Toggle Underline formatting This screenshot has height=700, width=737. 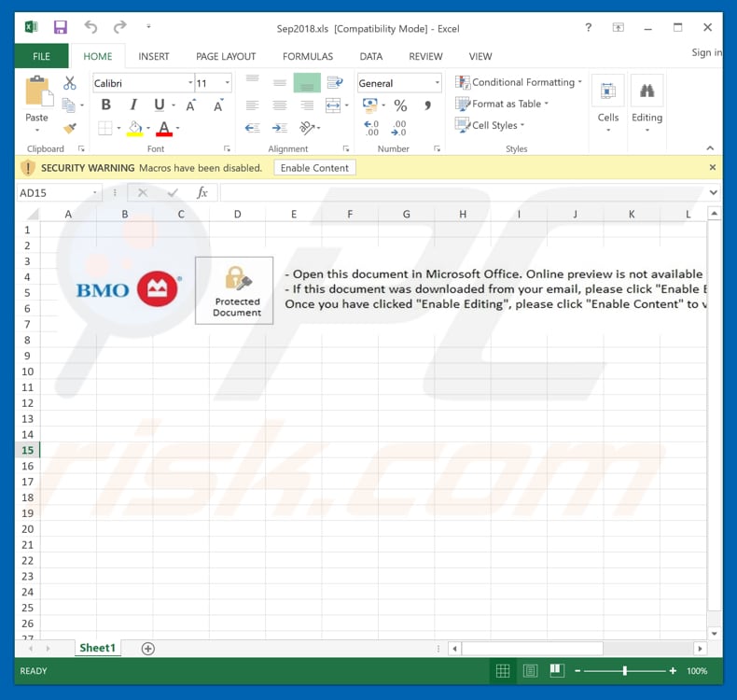[160, 105]
